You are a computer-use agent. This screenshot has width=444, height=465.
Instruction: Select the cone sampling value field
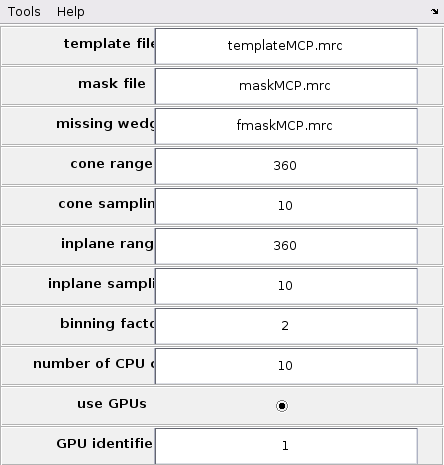tap(286, 206)
